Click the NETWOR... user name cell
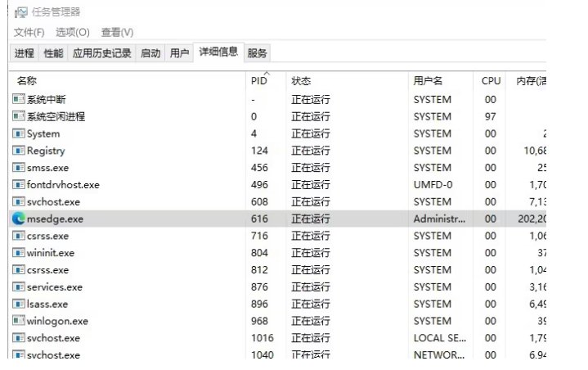588x370 pixels. click(x=438, y=354)
